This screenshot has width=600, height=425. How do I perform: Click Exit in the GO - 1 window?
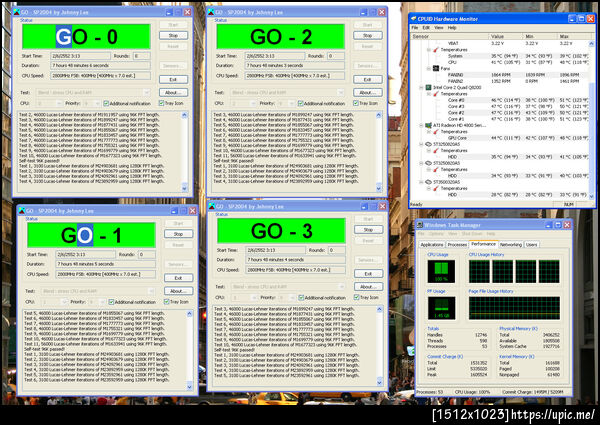click(x=178, y=278)
